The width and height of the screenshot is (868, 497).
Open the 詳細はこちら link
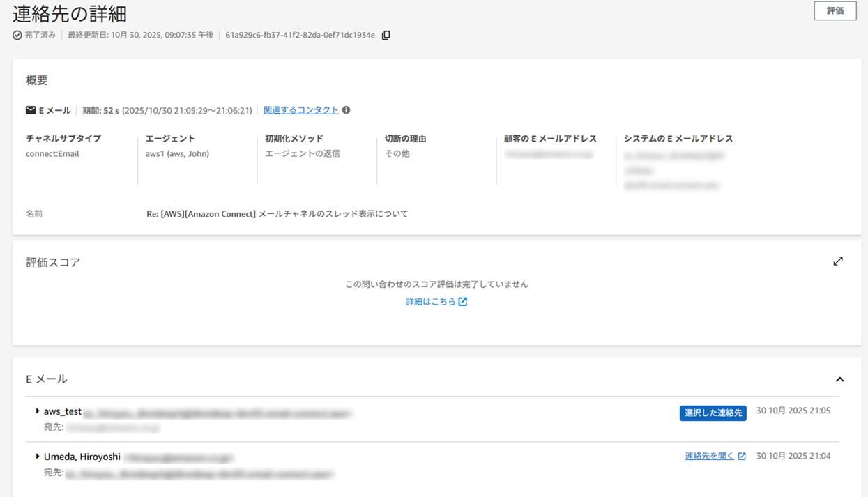coord(430,302)
